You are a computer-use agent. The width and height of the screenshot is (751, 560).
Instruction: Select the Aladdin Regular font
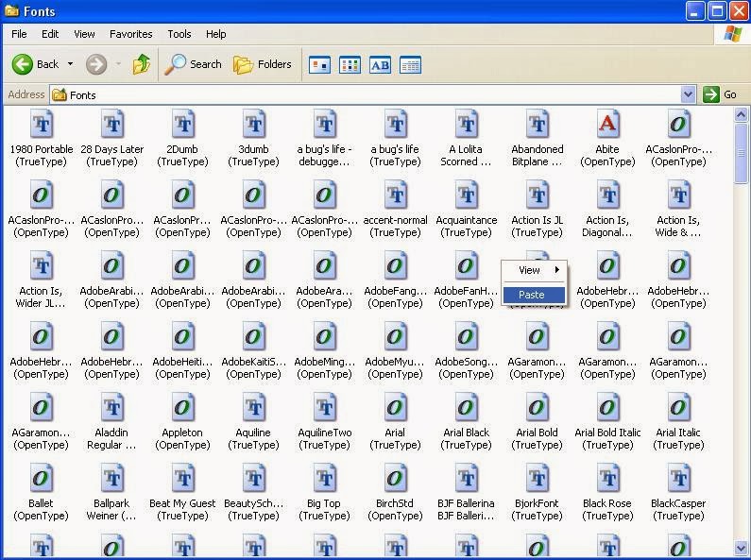(x=112, y=422)
